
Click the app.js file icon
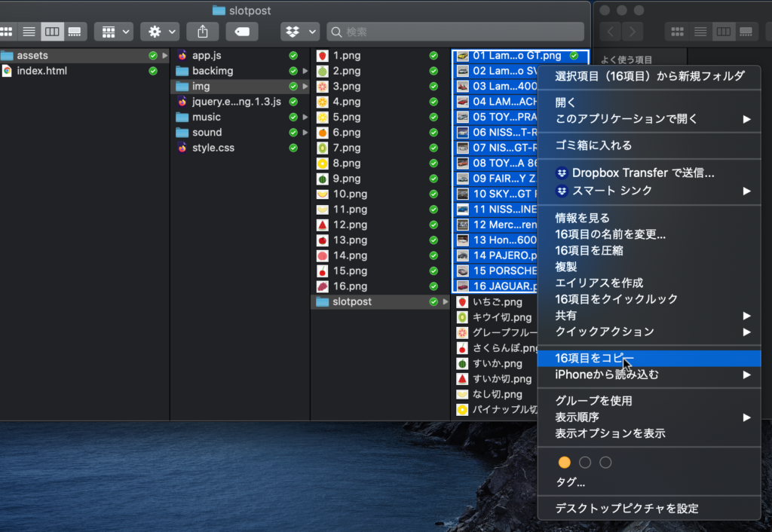pyautogui.click(x=182, y=56)
